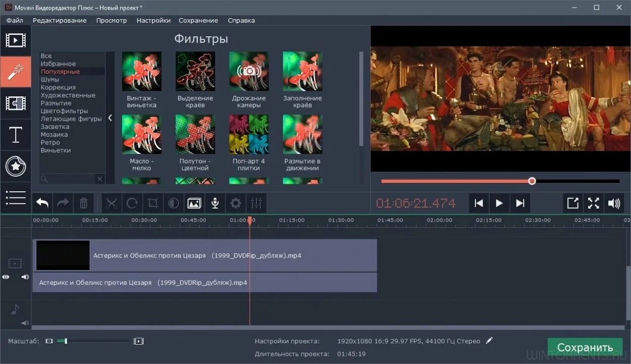Choose the Полутон - цветной filter
The image size is (631, 364).
(195, 134)
